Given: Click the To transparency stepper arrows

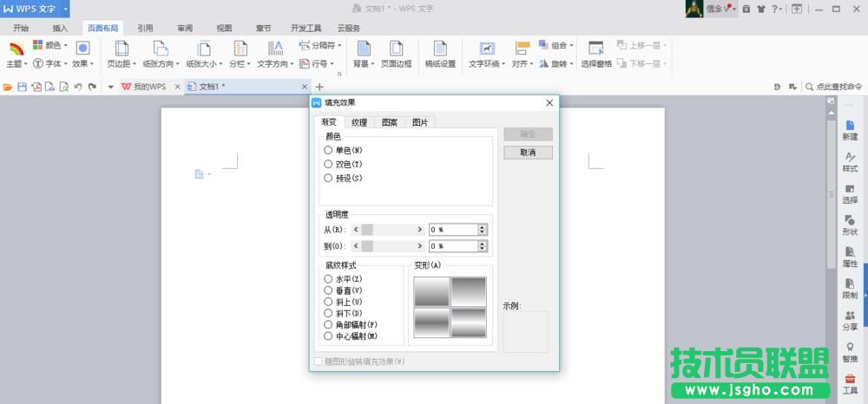Looking at the screenshot, I should point(482,246).
